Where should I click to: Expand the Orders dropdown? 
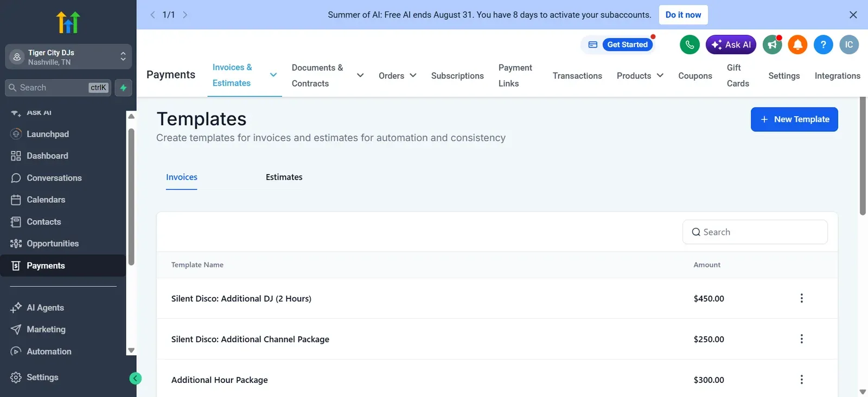[x=398, y=75]
